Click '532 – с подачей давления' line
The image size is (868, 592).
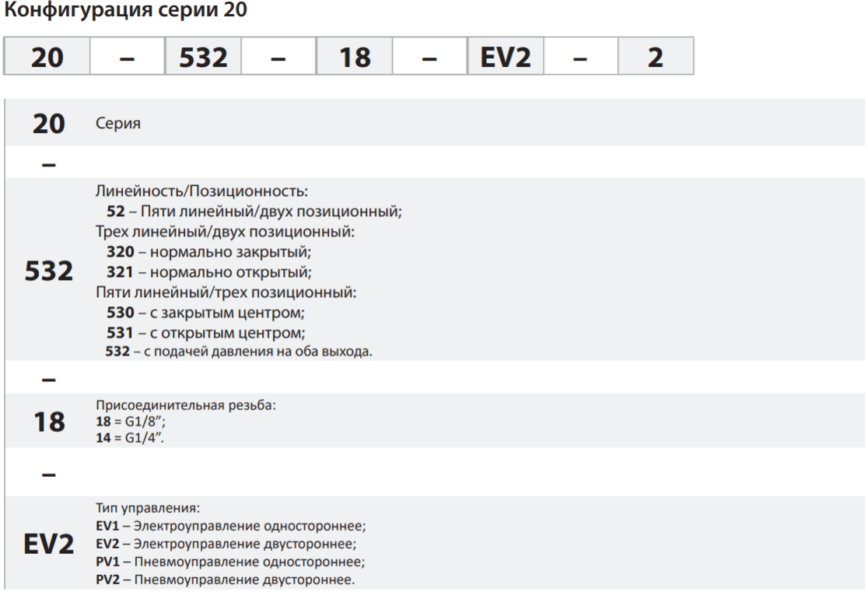coord(239,352)
